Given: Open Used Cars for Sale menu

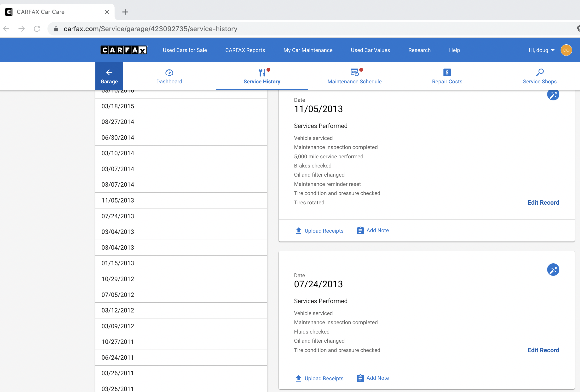Looking at the screenshot, I should [185, 50].
